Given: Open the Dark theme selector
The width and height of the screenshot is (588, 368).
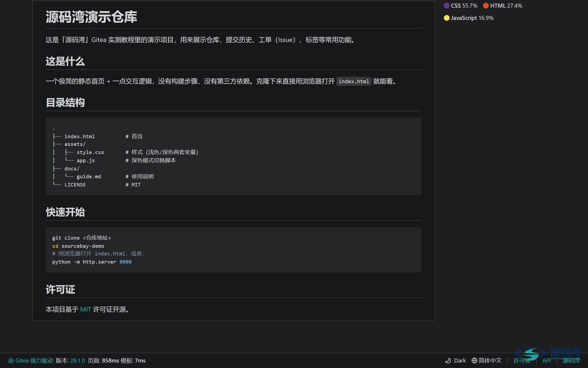Looking at the screenshot, I should point(455,361).
